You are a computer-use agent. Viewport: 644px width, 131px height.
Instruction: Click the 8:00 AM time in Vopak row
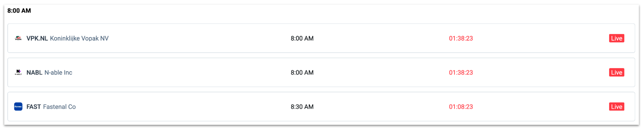click(302, 38)
